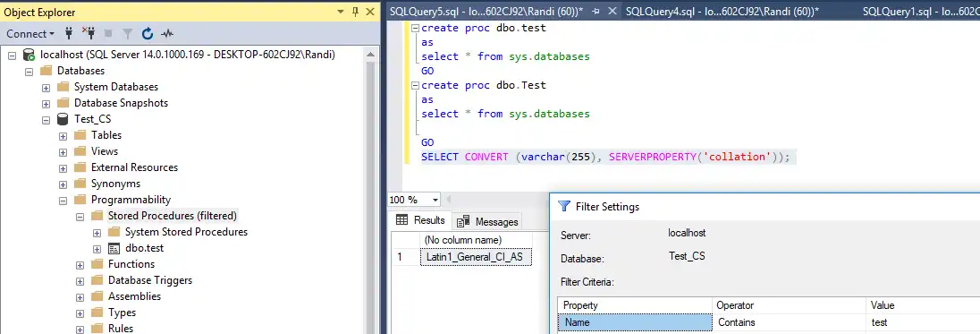Viewport: 980px width, 334px height.
Task: Collapse second create proc dbo.Test block
Action: 415,85
